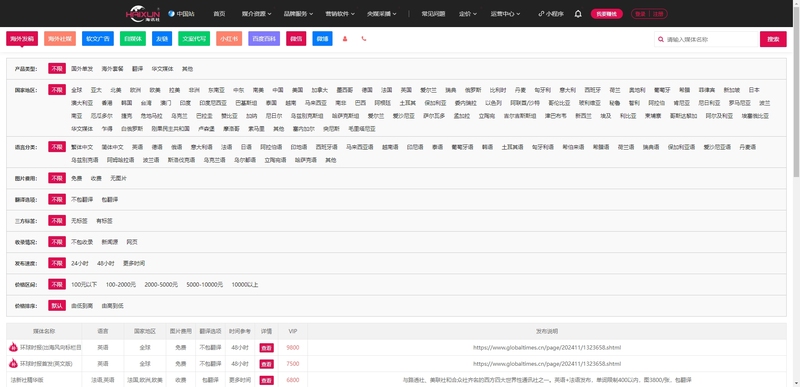
Task: Open the notification bell in header
Action: [578, 14]
